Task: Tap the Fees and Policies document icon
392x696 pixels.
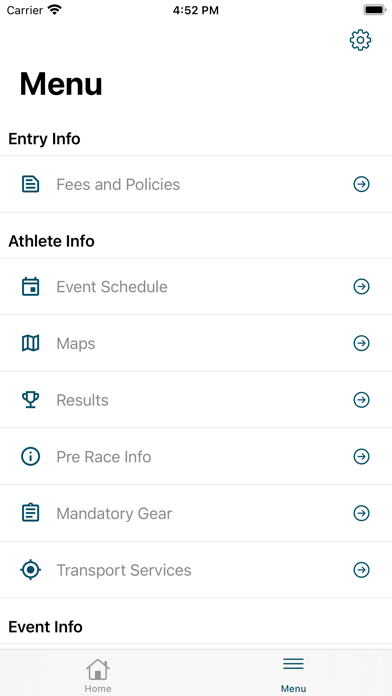Action: click(x=31, y=184)
